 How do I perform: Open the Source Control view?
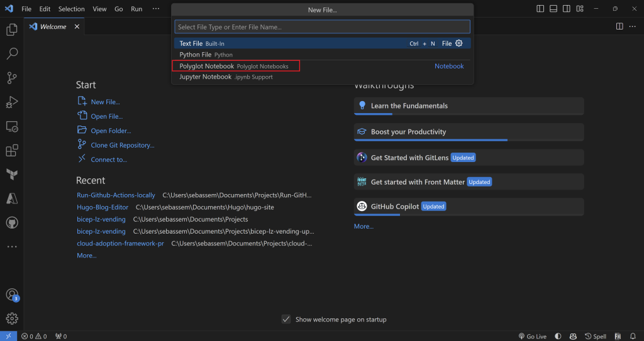(x=11, y=78)
